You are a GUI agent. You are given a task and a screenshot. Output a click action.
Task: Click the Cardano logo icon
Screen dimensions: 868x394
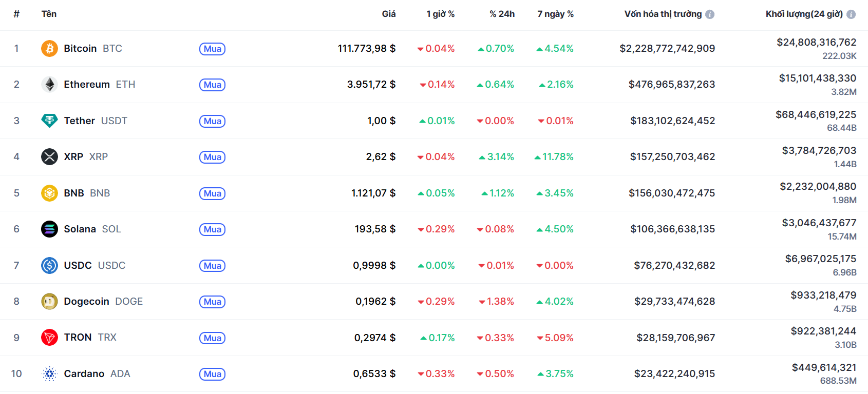tap(49, 374)
